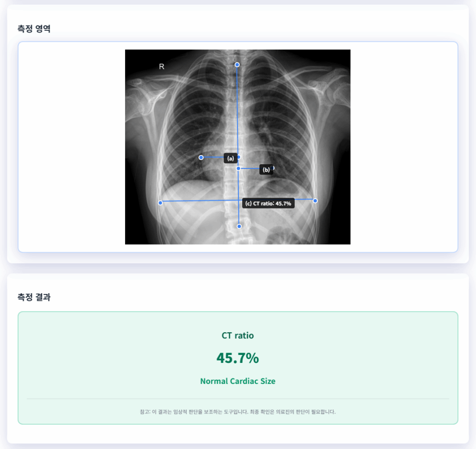Click the left endpoint of thoracic line (c)
476x449 pixels.
click(160, 202)
